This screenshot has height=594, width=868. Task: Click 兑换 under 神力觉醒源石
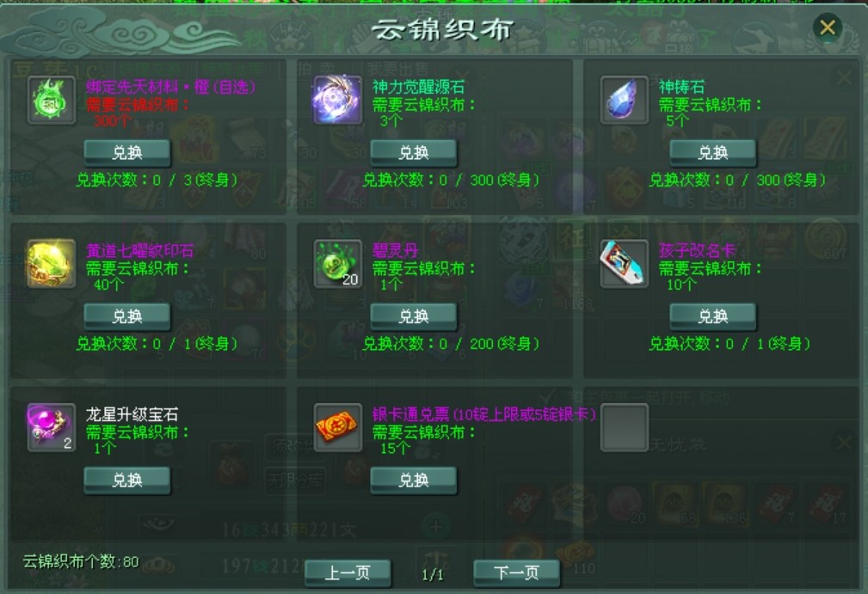[x=414, y=153]
